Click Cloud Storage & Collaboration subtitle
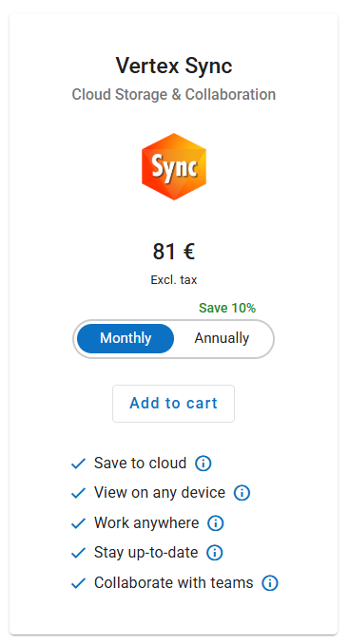This screenshot has height=644, width=349. (174, 94)
